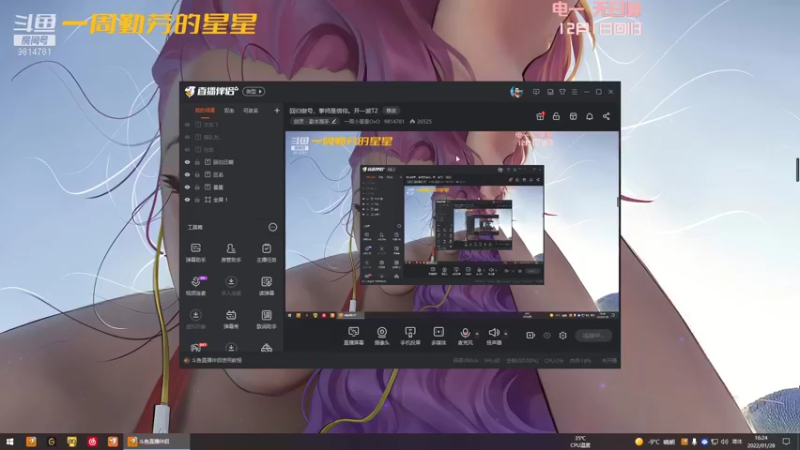Screen dimensions: 800x450
Task: Click the 斗鱼直播伴侣 taskbar button
Action: 157,441
